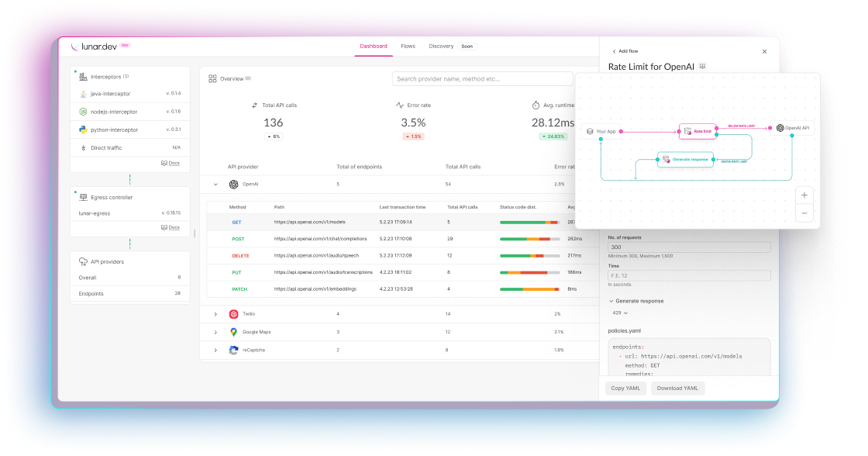Image resolution: width=868 pixels, height=456 pixels.
Task: Click the Download YAML button
Action: (x=678, y=388)
